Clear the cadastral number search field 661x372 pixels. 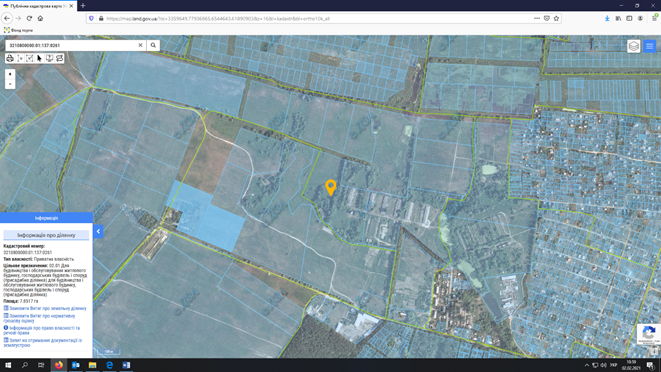pyautogui.click(x=140, y=45)
